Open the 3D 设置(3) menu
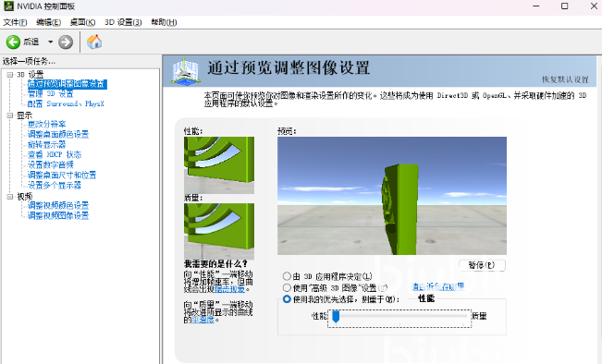 [x=123, y=22]
